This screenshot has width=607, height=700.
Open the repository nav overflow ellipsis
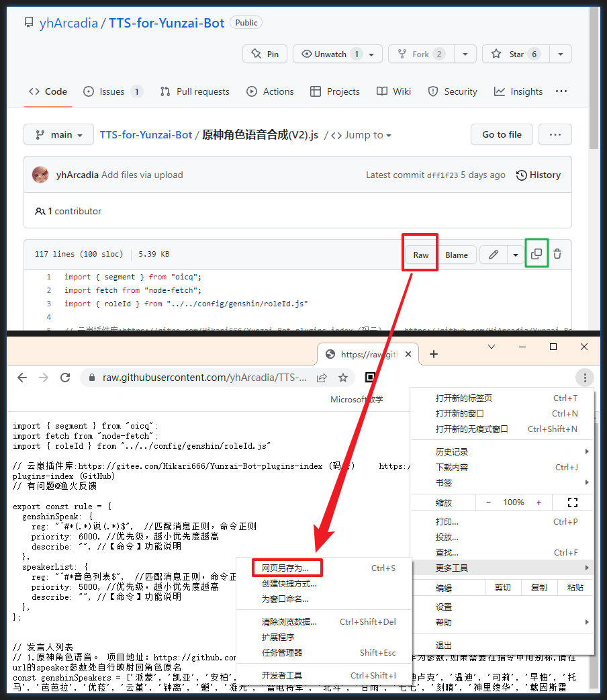pyautogui.click(x=561, y=91)
